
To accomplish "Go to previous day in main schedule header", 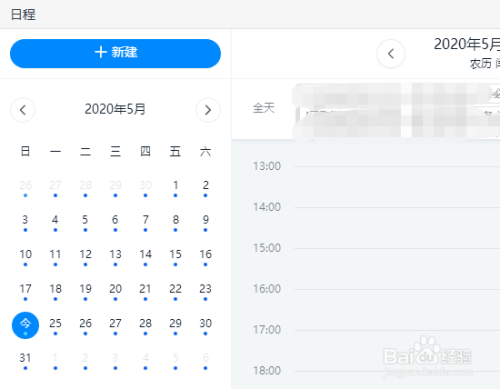I will (x=391, y=54).
